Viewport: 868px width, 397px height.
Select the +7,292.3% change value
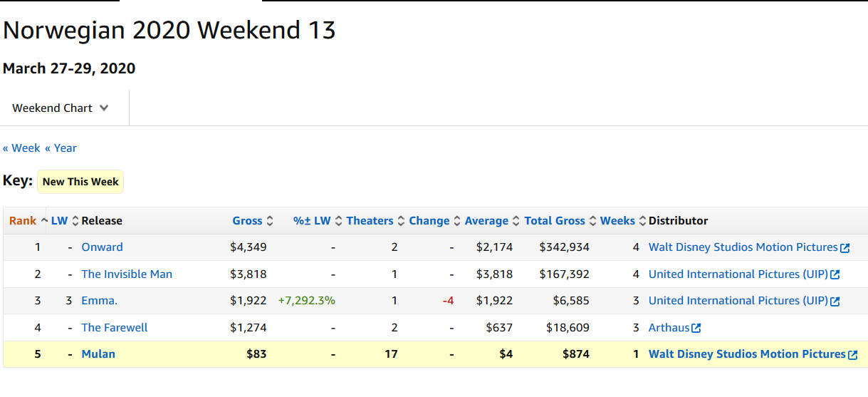click(x=307, y=301)
